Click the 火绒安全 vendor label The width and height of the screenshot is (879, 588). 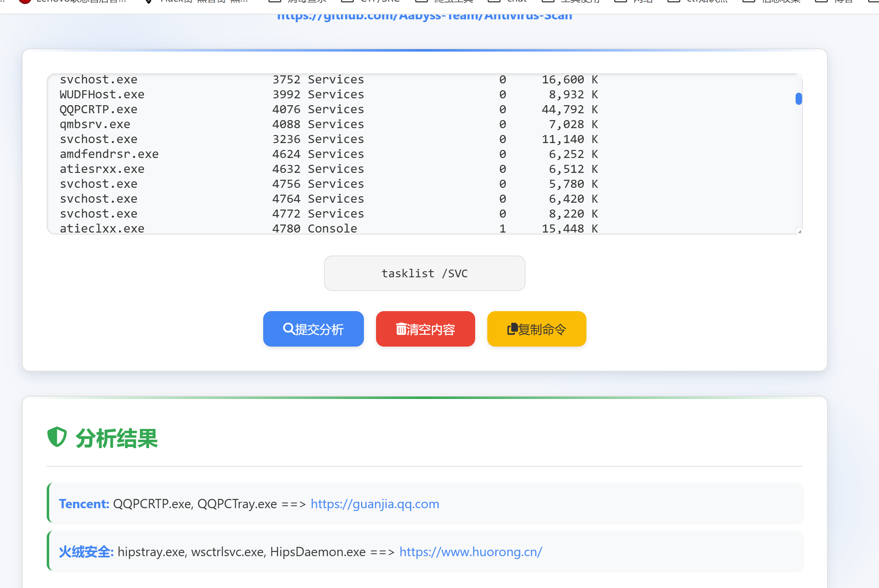86,552
